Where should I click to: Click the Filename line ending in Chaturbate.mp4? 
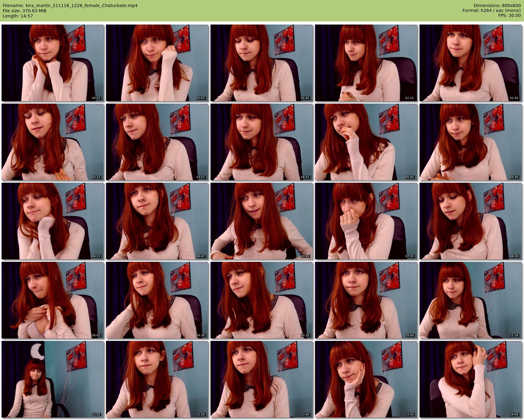pos(70,6)
